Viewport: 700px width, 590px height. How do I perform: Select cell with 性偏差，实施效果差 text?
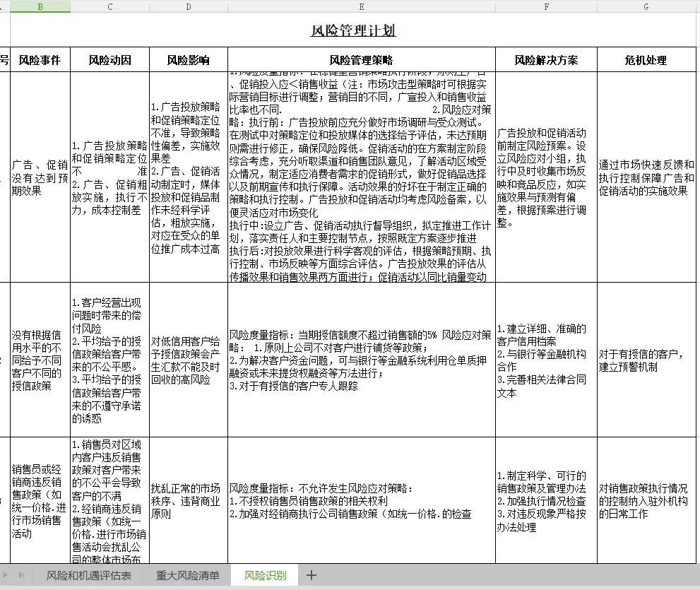[189, 177]
